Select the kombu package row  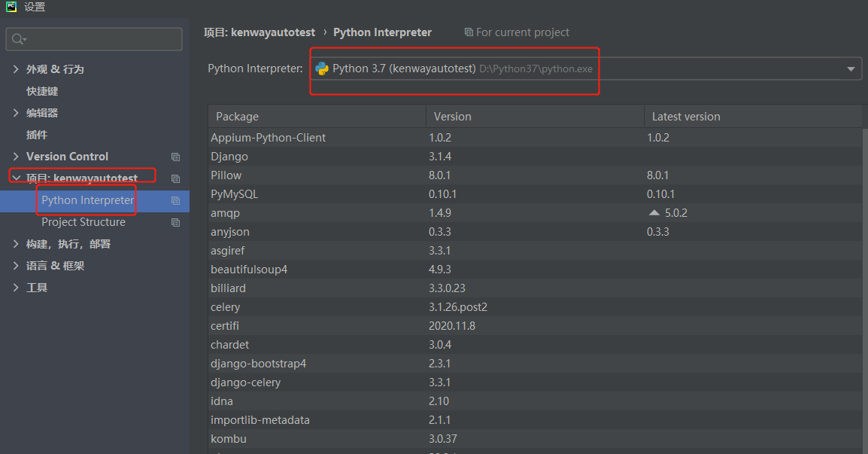tap(536, 439)
